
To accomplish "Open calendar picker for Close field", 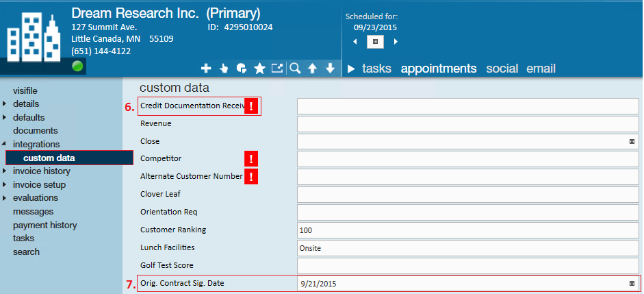I will 632,141.
